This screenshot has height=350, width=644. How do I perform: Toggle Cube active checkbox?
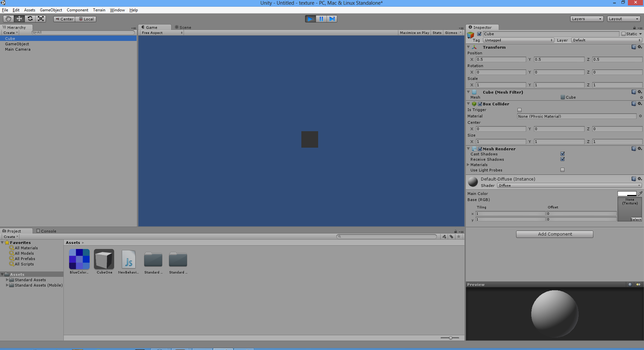click(x=479, y=34)
